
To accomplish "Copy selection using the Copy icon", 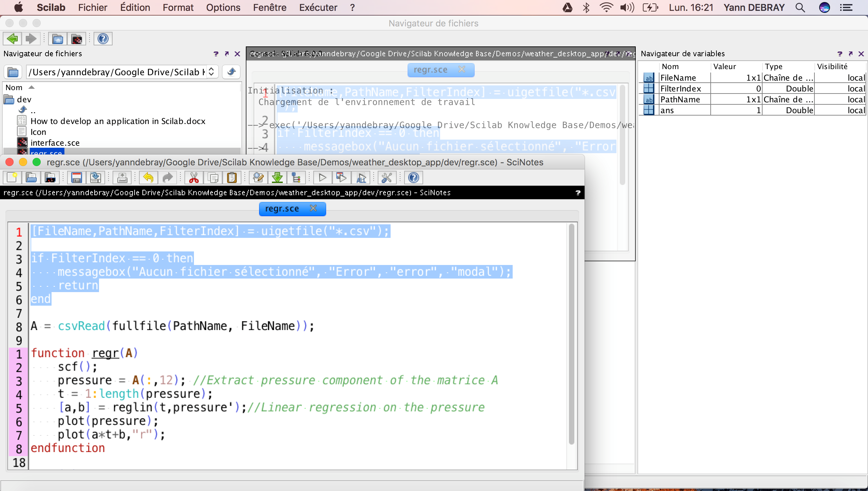I will click(x=213, y=178).
